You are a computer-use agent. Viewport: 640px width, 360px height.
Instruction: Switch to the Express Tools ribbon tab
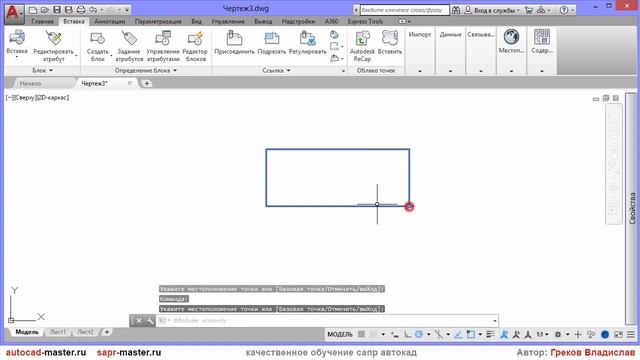click(x=365, y=21)
